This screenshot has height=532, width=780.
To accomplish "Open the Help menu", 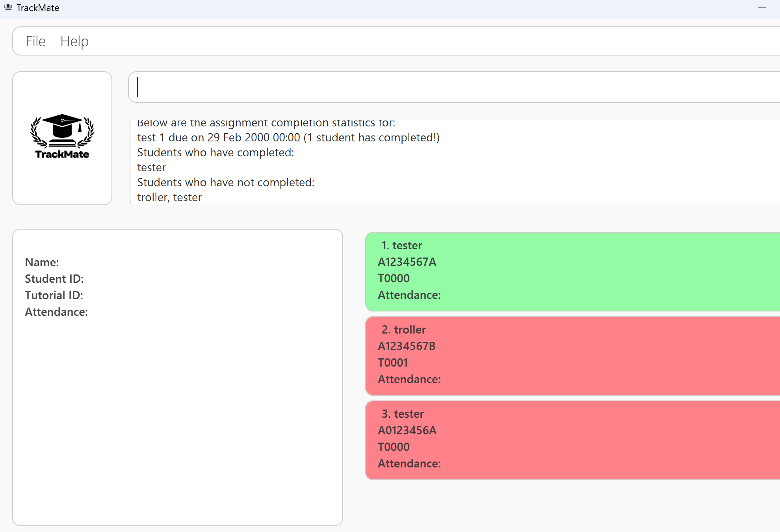I will [x=74, y=41].
